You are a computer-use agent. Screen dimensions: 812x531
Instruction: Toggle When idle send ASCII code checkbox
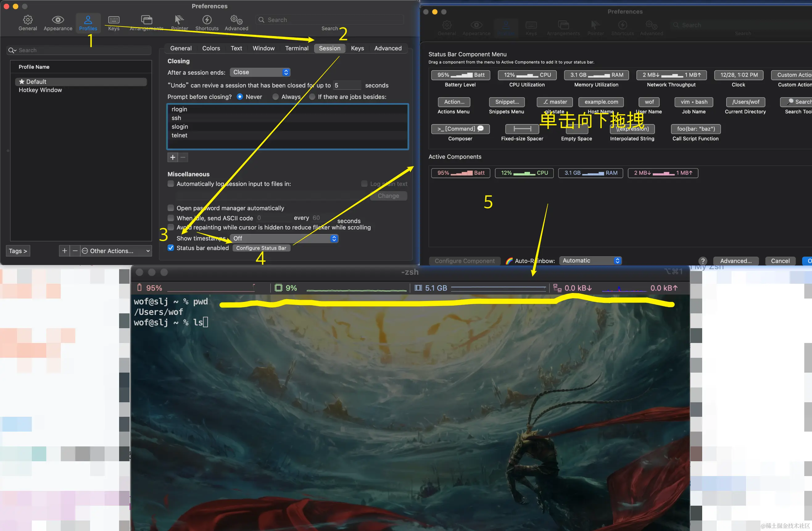pyautogui.click(x=171, y=218)
